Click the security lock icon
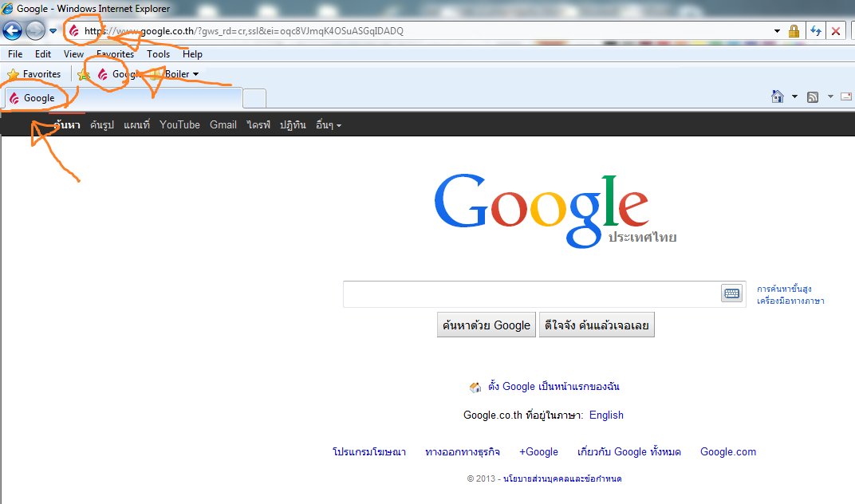The height and width of the screenshot is (504, 855). point(794,31)
